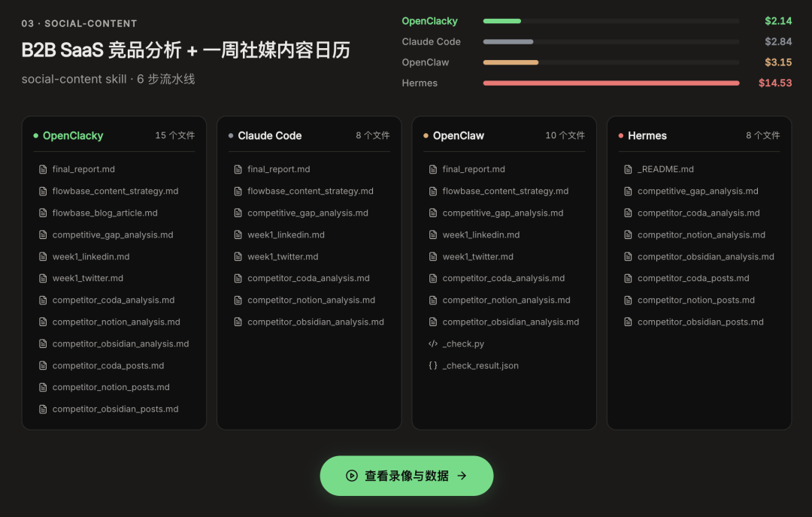Click the OpenClacky card's flowbase_content_strategy.md file icon

point(43,192)
